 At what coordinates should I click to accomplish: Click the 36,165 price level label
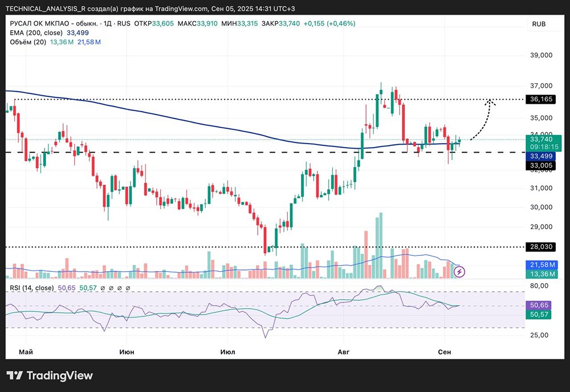coord(540,99)
